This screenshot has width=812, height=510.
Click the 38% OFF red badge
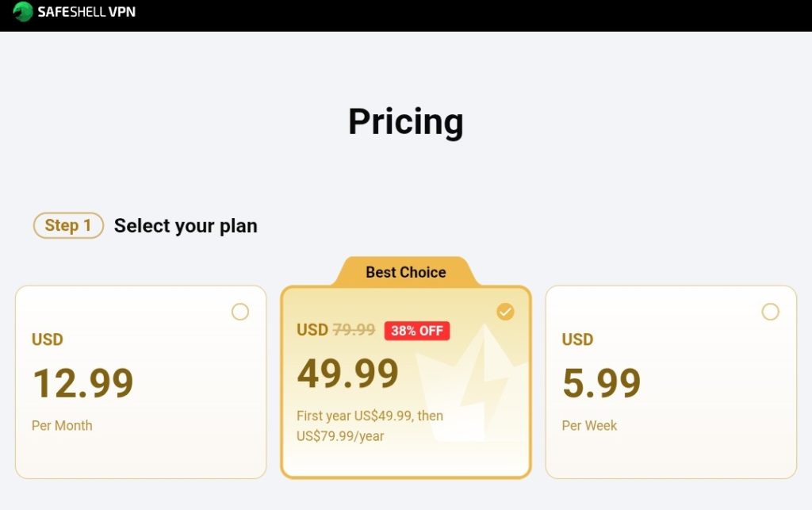(x=417, y=331)
